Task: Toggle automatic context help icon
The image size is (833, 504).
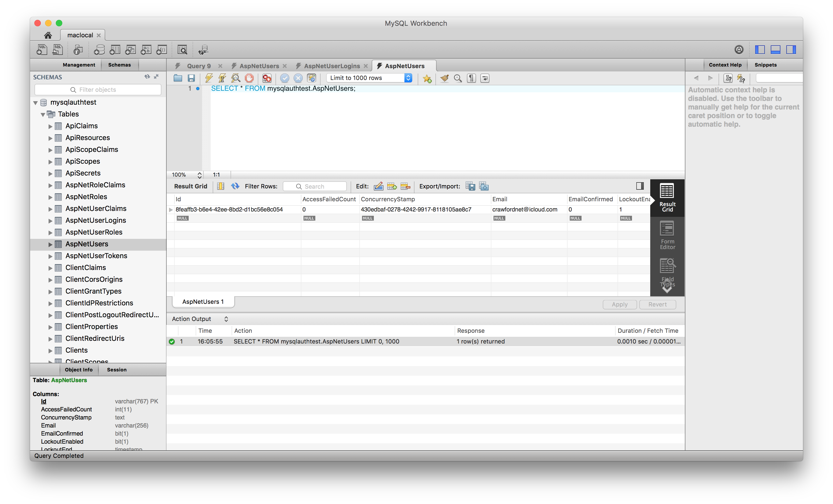Action: (x=741, y=78)
